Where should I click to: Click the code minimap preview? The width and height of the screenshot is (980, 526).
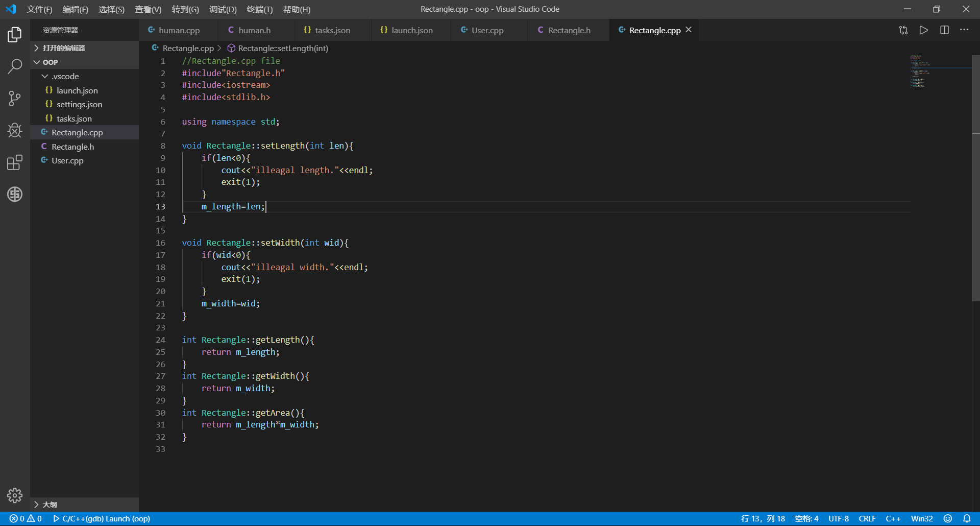(919, 71)
